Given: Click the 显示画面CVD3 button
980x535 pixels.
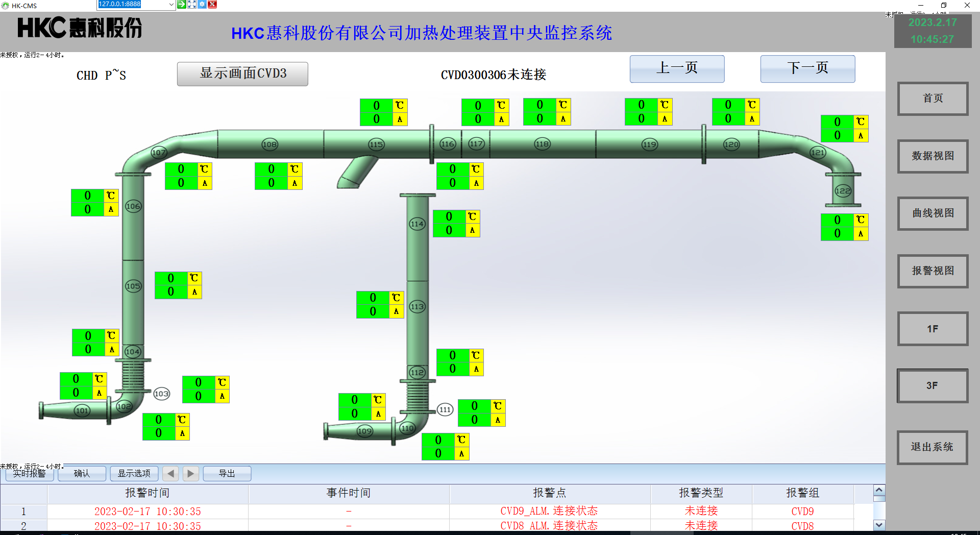Looking at the screenshot, I should coord(242,74).
